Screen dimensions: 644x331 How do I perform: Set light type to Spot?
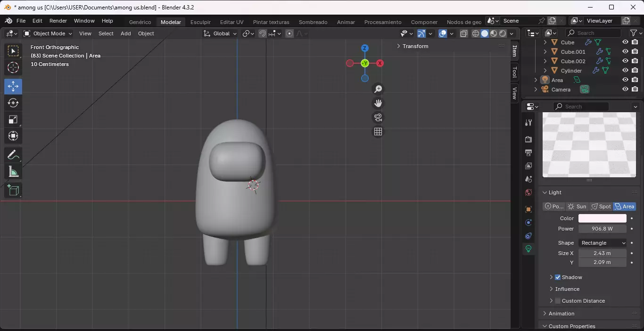pyautogui.click(x=601, y=207)
